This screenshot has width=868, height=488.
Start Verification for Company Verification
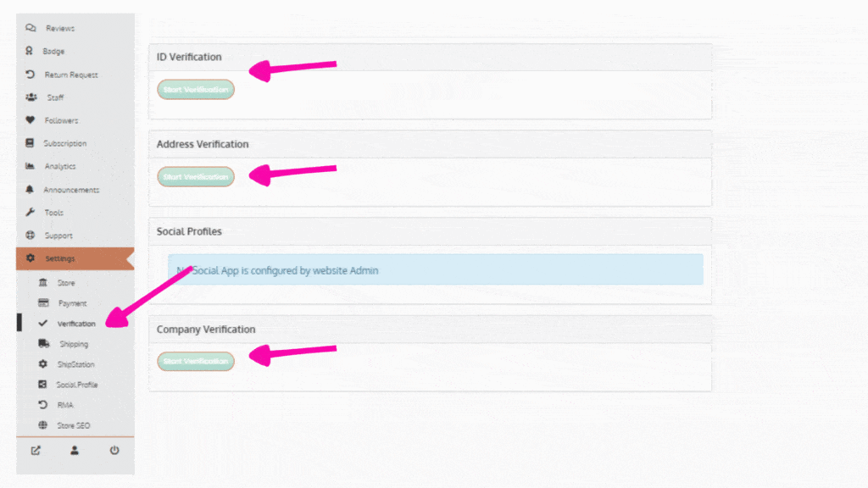tap(196, 362)
